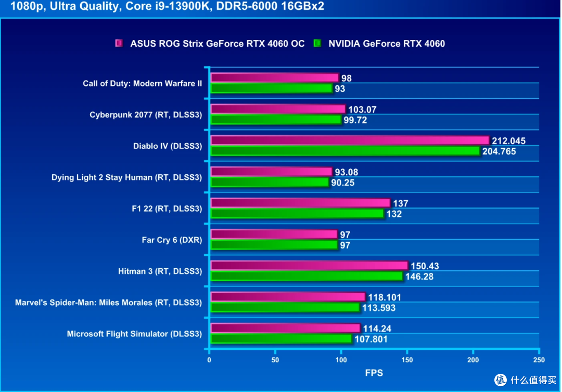Click the green Dying Light 2 bar valued 90.25
The image size is (562, 392).
click(x=270, y=182)
